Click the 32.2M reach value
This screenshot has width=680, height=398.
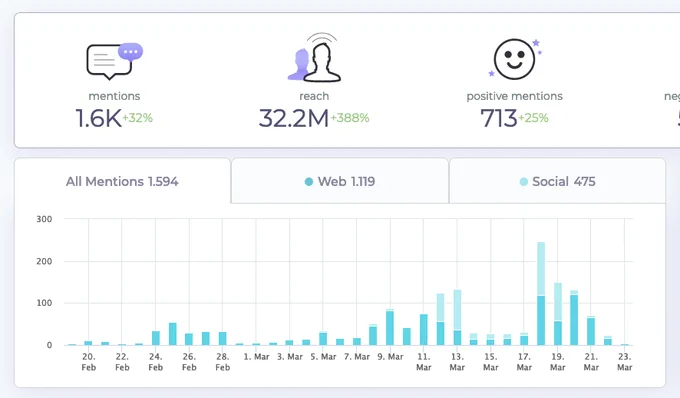[294, 118]
